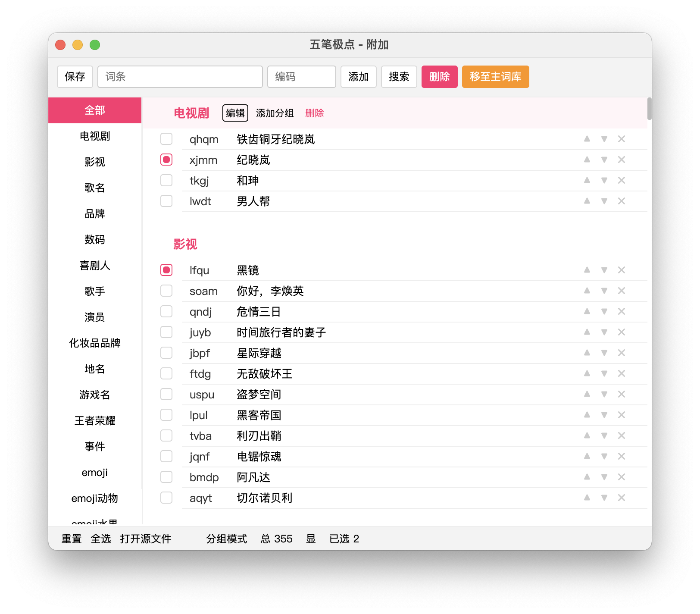
Task: Move 无敌破坏王 entry up
Action: pos(587,373)
